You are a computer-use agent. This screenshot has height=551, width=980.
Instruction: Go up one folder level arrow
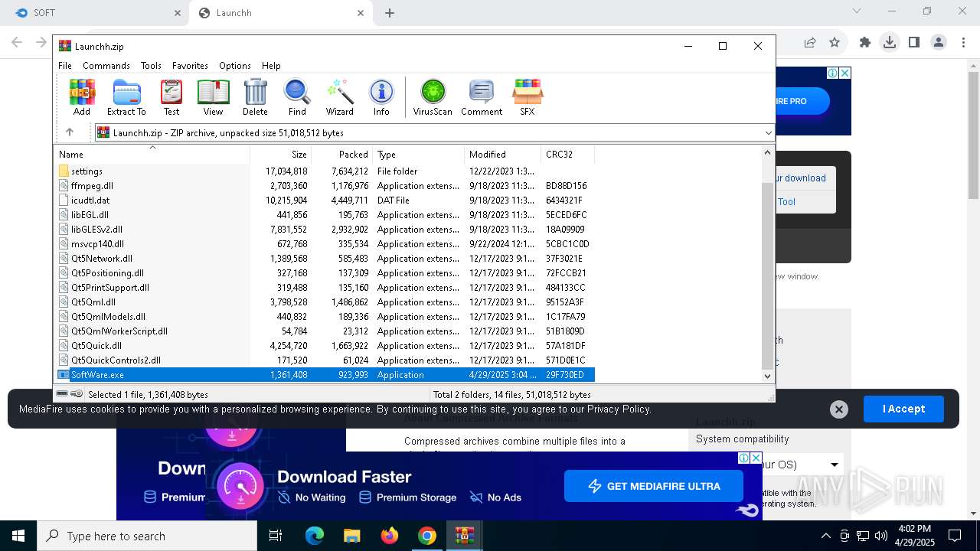(70, 132)
